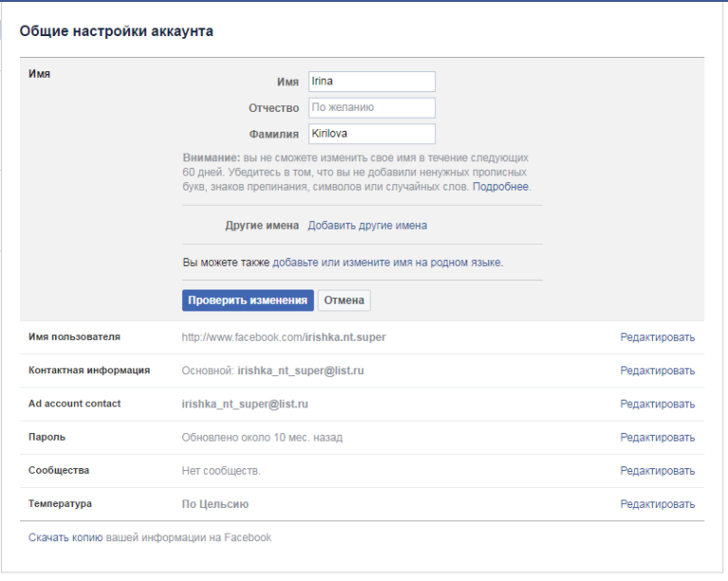Click the Фамилия field containing Kirilova
This screenshot has width=728, height=581.
[x=372, y=134]
